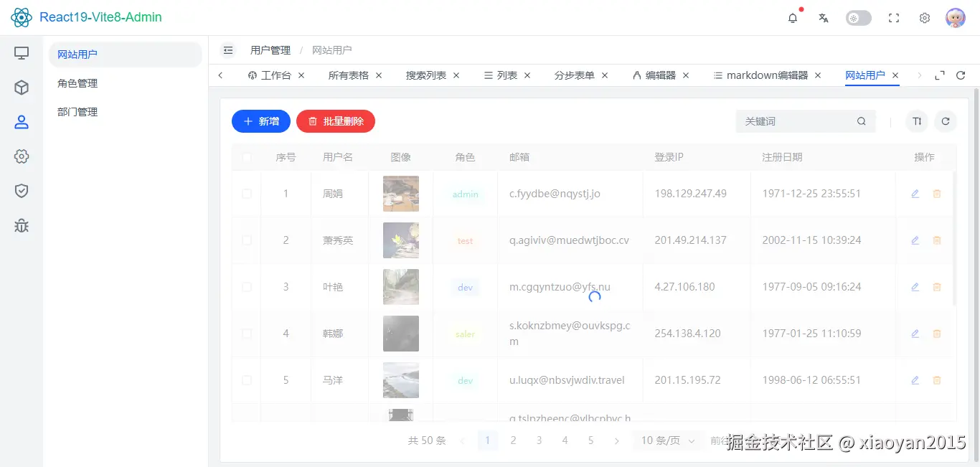Click the React logo icon
Viewport: 980px width, 467px height.
click(22, 17)
